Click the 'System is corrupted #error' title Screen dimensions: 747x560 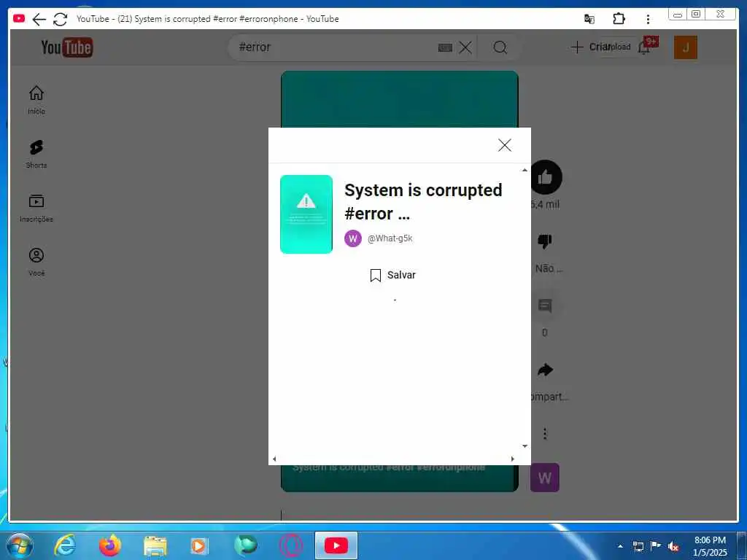click(423, 201)
